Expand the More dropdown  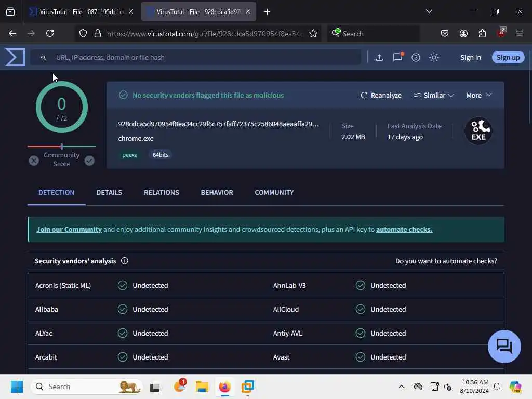tap(478, 96)
